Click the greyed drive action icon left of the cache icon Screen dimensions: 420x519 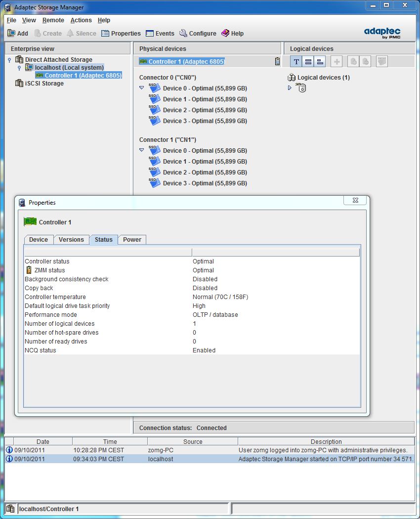click(x=365, y=62)
